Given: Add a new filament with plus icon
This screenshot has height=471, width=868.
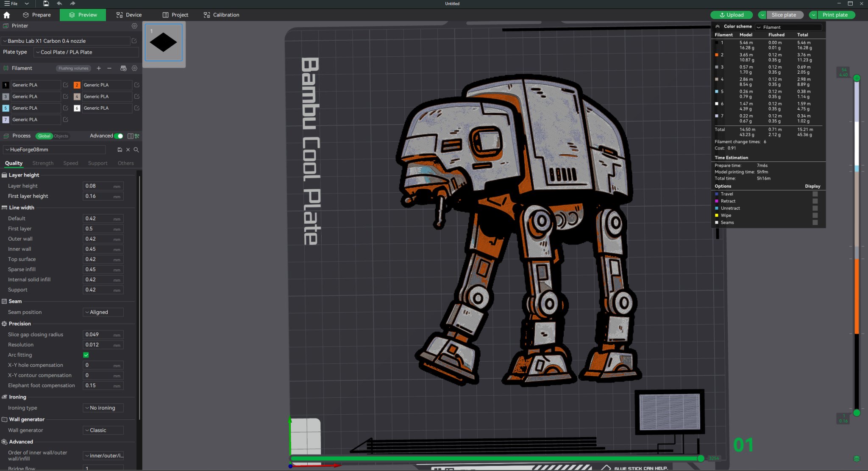Looking at the screenshot, I should tap(99, 68).
